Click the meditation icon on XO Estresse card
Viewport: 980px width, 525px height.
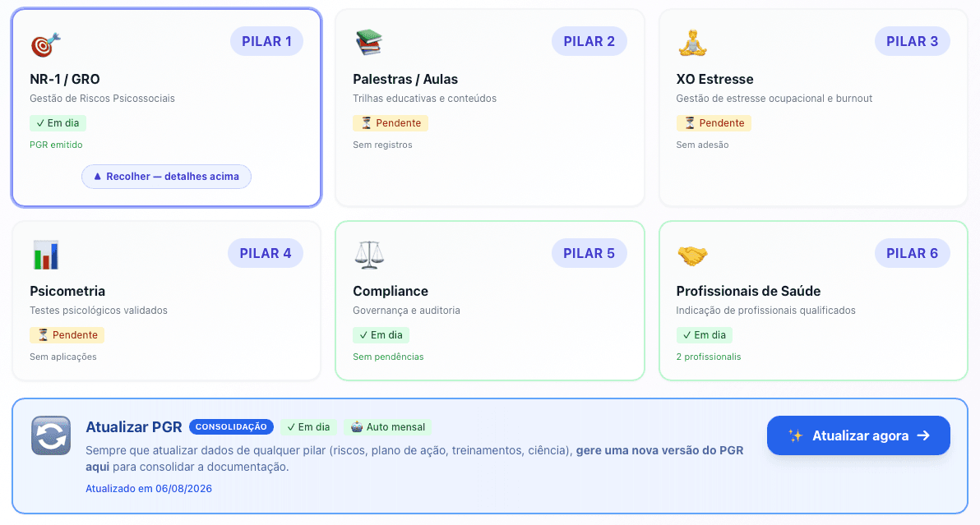[x=692, y=43]
